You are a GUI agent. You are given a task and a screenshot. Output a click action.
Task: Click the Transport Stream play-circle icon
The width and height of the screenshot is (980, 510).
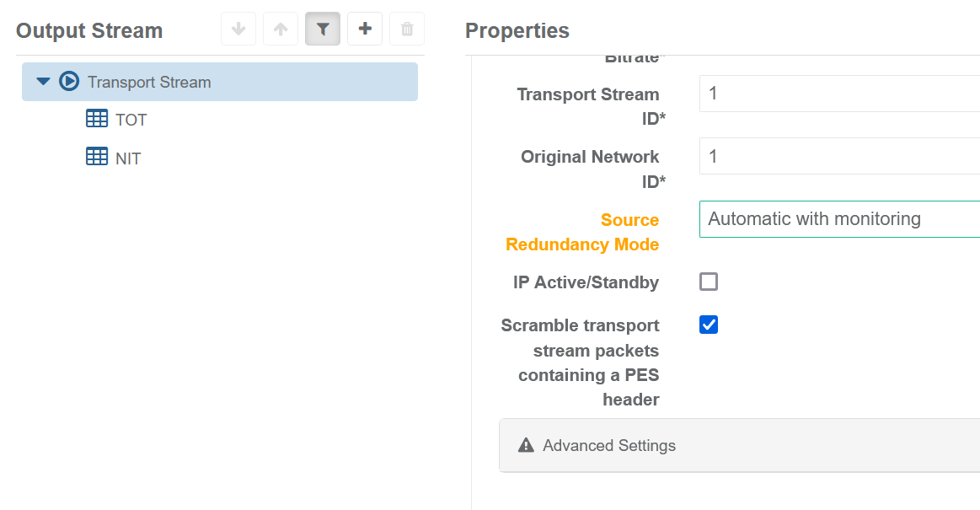pyautogui.click(x=69, y=82)
